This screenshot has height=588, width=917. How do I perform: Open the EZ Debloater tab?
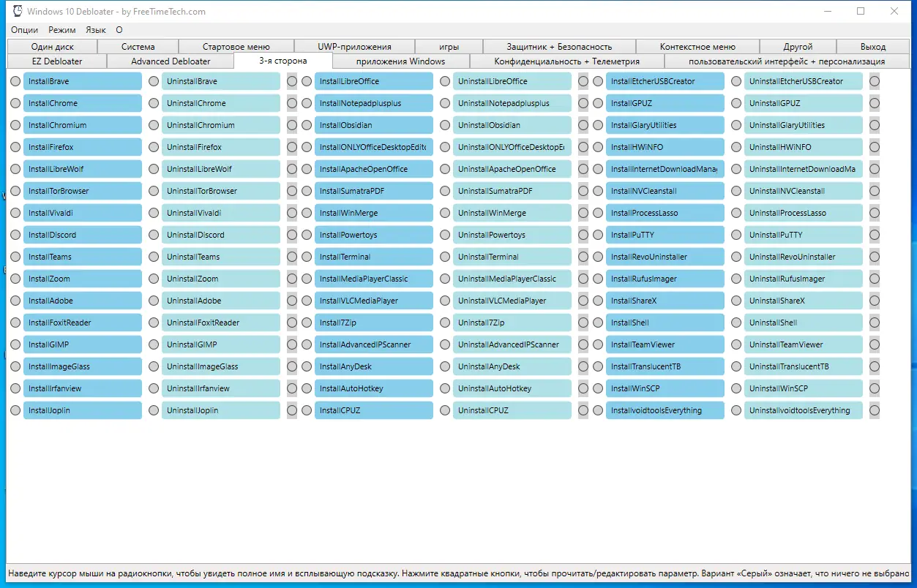pyautogui.click(x=57, y=61)
